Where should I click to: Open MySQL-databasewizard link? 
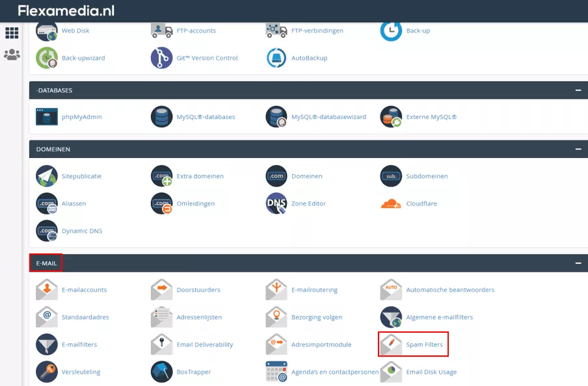(328, 117)
